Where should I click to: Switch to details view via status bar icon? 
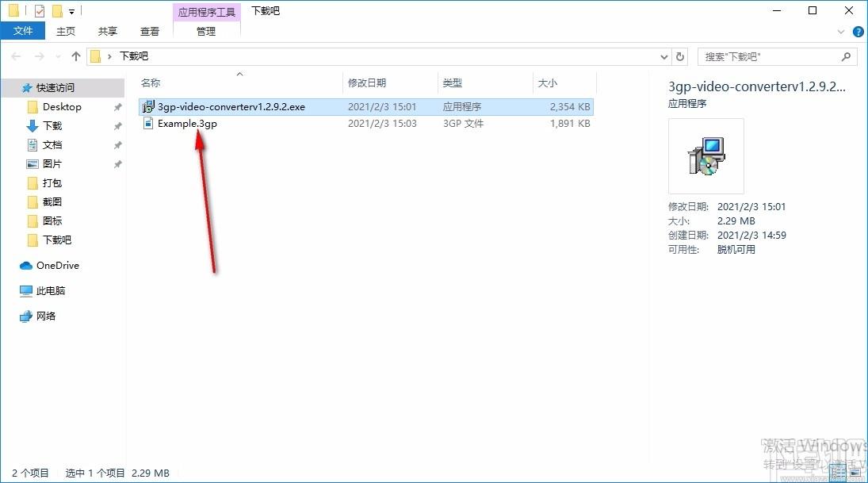click(x=838, y=473)
